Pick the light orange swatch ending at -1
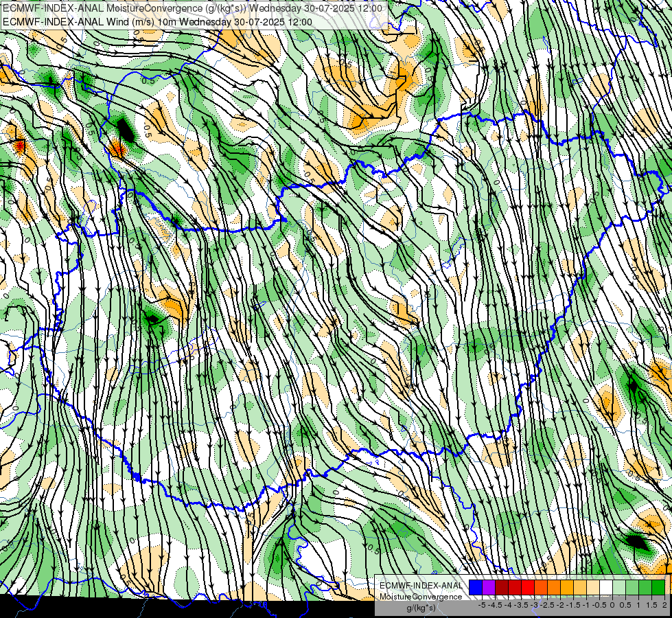This screenshot has height=618, width=672. pos(580,588)
